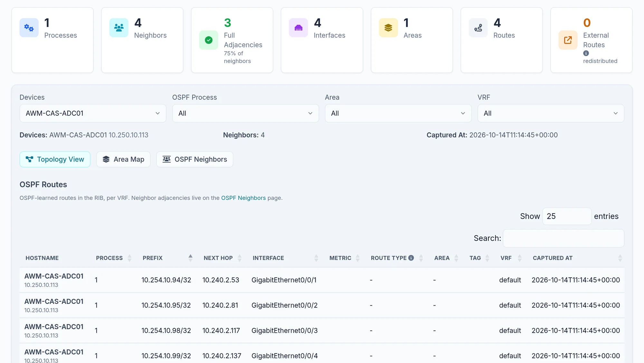Click the External Routes link-out icon
The width and height of the screenshot is (644, 363).
(x=568, y=40)
